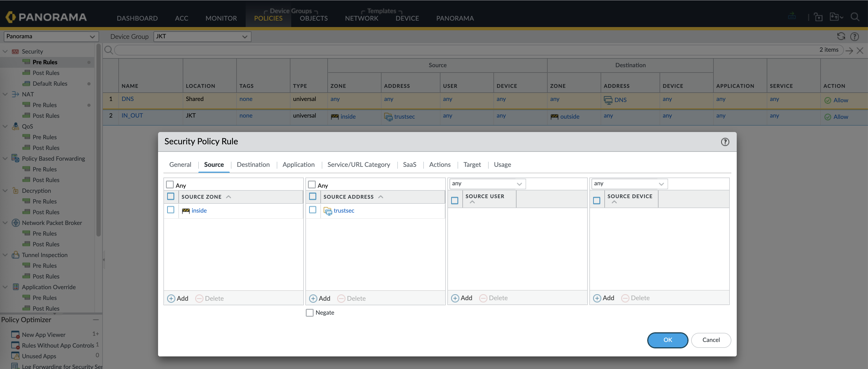
Task: Click the trustsec address icon in the dialog
Action: [328, 211]
